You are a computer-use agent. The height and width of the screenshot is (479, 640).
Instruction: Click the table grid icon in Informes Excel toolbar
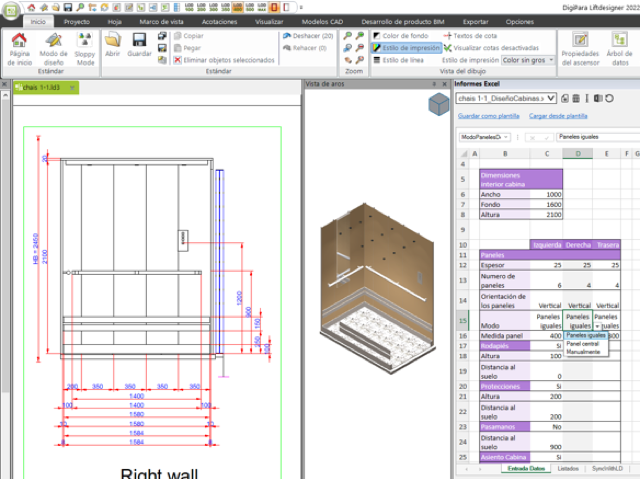[x=576, y=98]
